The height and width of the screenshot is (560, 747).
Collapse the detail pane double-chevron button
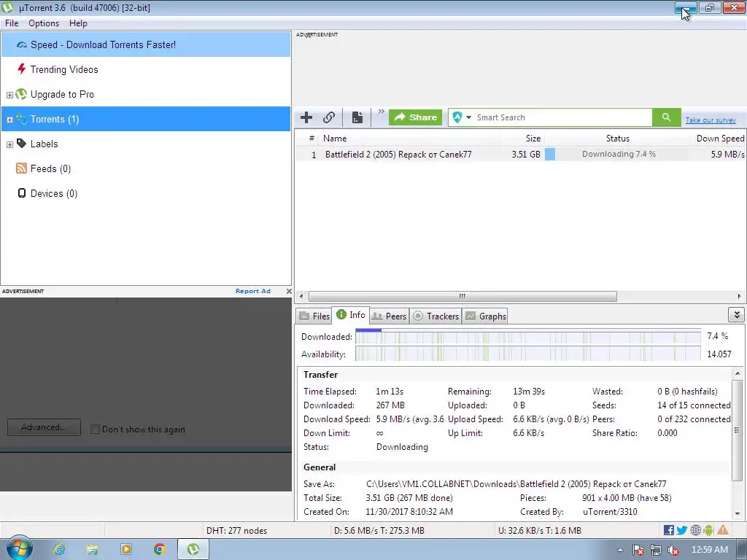pos(736,315)
